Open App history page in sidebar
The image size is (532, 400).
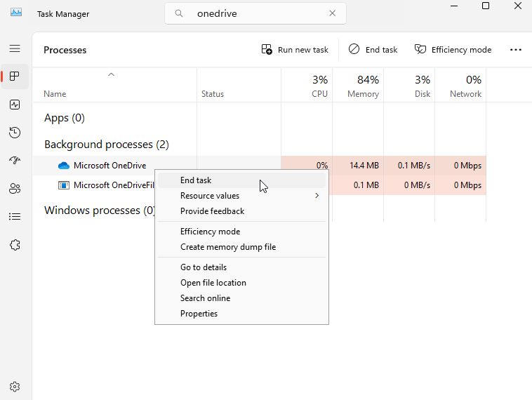click(15, 133)
